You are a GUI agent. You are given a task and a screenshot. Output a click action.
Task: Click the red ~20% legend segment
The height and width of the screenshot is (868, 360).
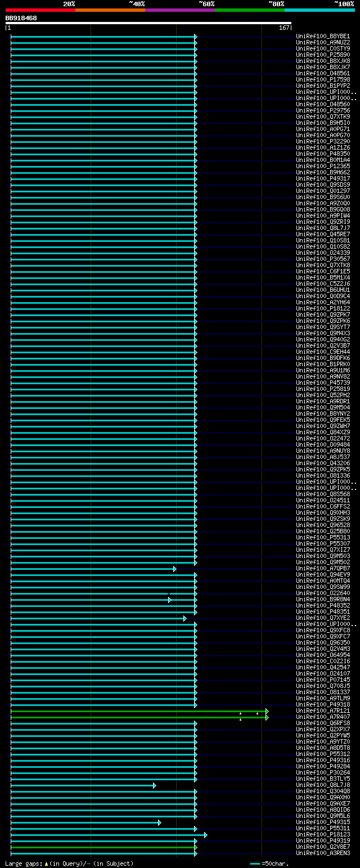(x=40, y=10)
